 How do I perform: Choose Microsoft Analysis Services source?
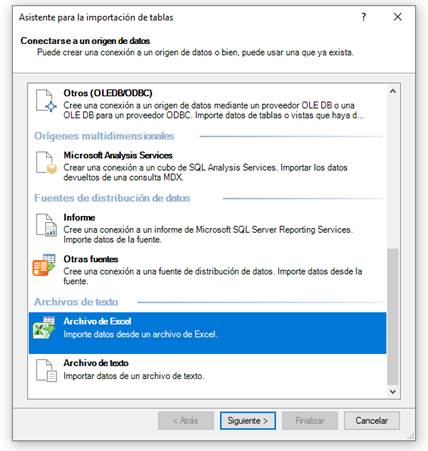coord(207,166)
